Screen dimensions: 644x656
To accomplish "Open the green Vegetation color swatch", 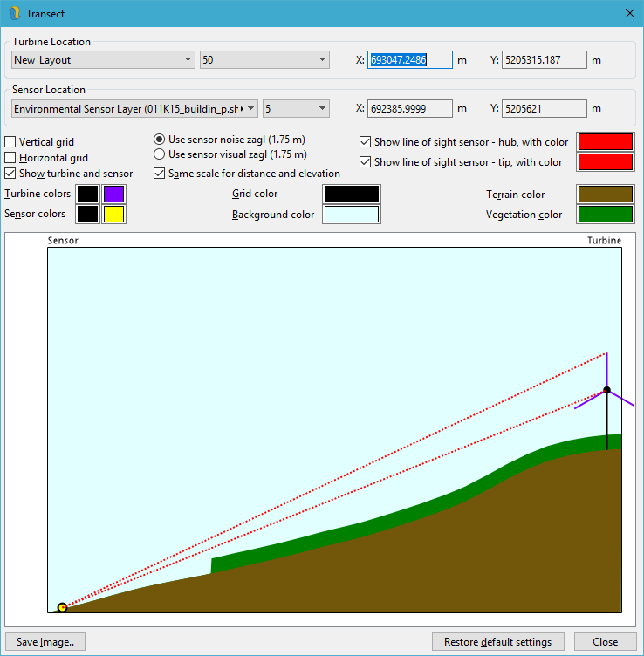I will tap(605, 215).
